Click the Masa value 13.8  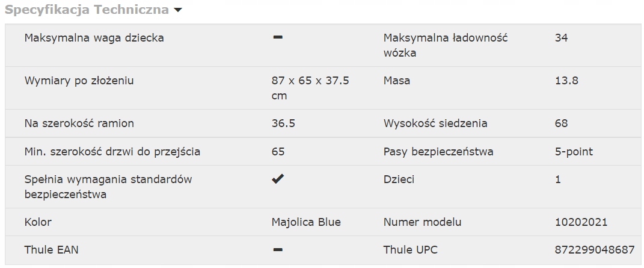566,81
